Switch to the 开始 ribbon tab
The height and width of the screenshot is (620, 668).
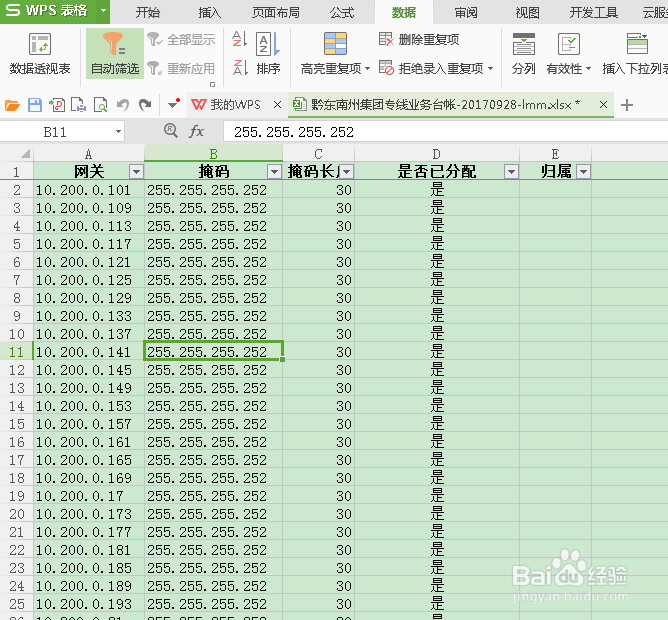click(147, 12)
